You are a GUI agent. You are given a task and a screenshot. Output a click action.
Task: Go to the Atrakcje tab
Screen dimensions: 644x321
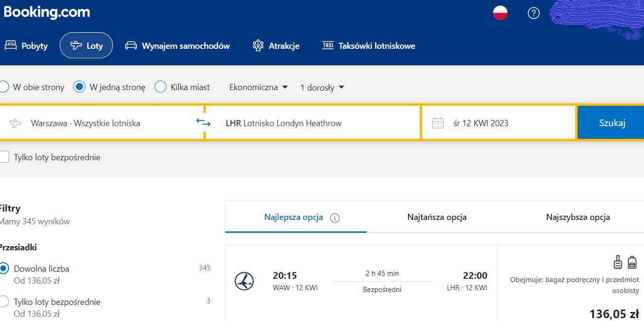[x=276, y=46]
